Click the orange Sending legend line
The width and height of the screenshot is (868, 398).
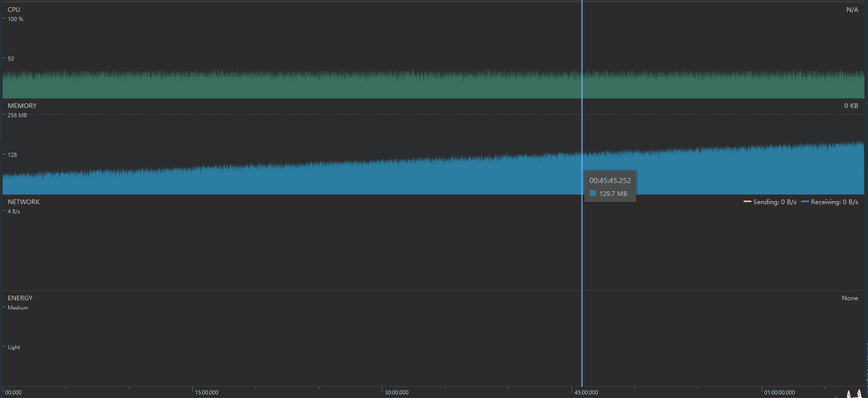tap(747, 202)
